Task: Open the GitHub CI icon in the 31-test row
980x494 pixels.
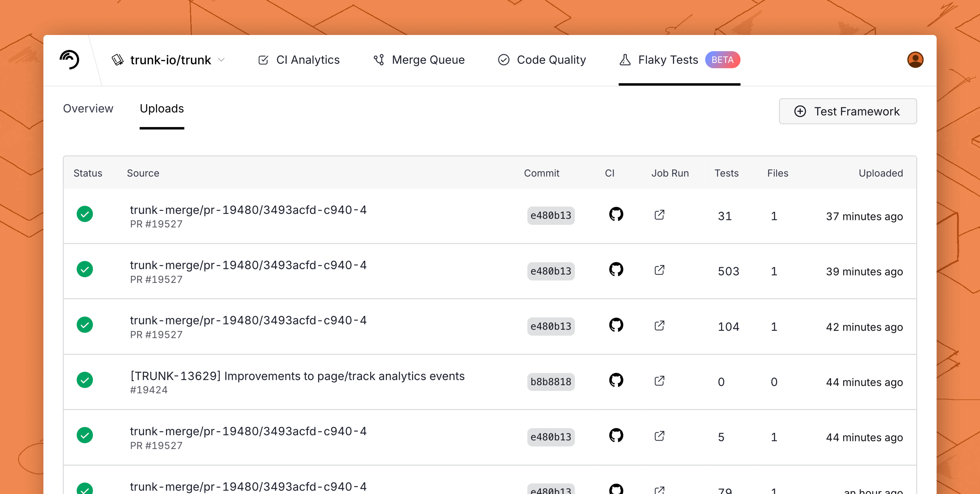Action: pyautogui.click(x=616, y=214)
